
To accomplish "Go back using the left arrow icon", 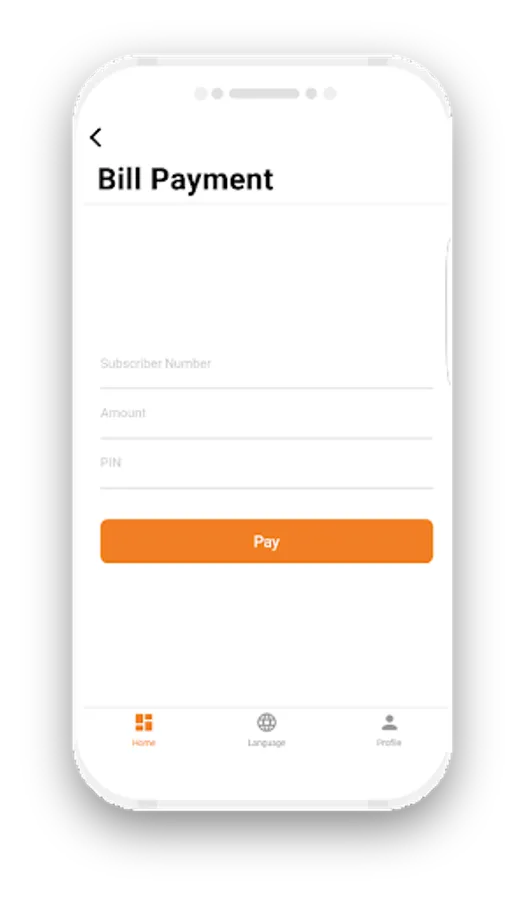I will (x=96, y=137).
